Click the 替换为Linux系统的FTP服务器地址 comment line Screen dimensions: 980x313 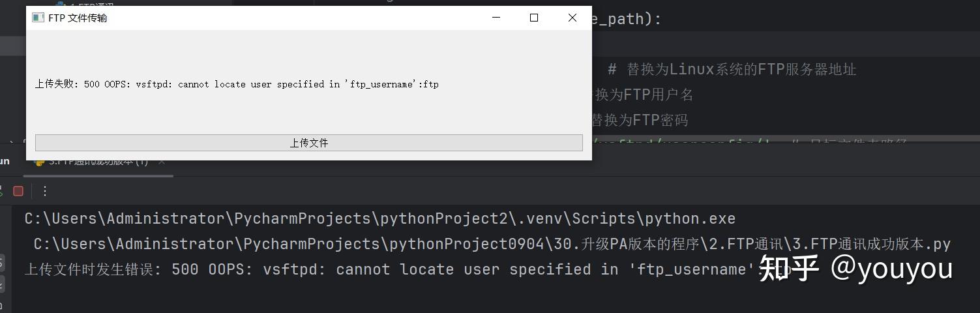[x=732, y=69]
